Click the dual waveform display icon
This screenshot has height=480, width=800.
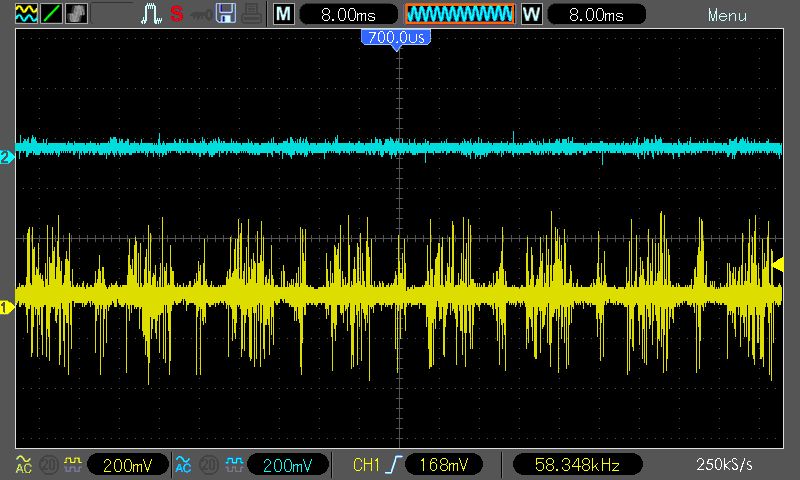pos(26,15)
